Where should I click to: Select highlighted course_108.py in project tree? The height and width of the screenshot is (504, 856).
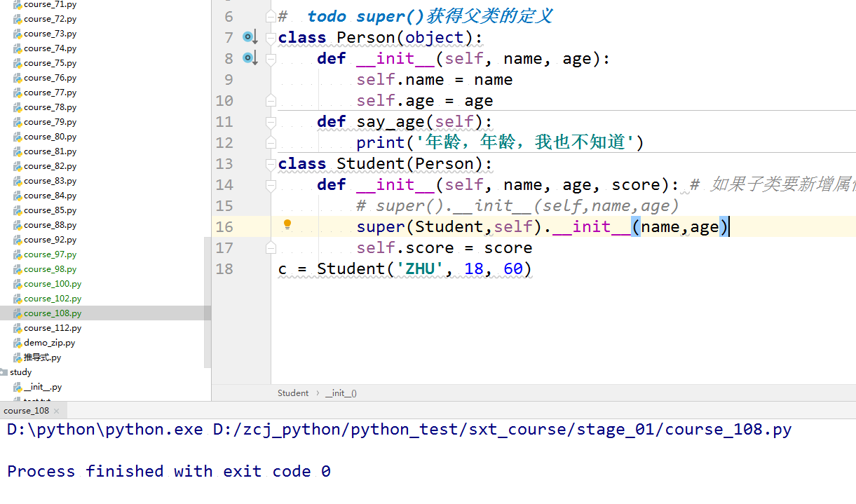coord(52,313)
